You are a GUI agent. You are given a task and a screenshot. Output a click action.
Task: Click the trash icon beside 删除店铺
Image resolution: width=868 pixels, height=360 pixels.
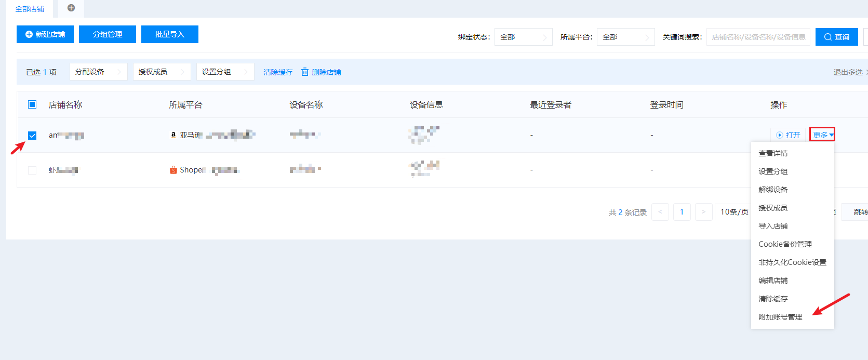click(x=305, y=72)
